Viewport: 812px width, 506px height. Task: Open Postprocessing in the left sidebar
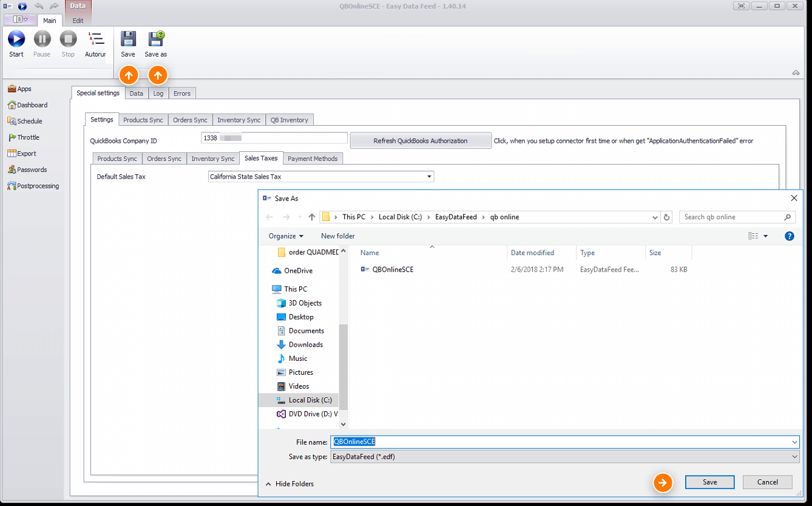(33, 186)
